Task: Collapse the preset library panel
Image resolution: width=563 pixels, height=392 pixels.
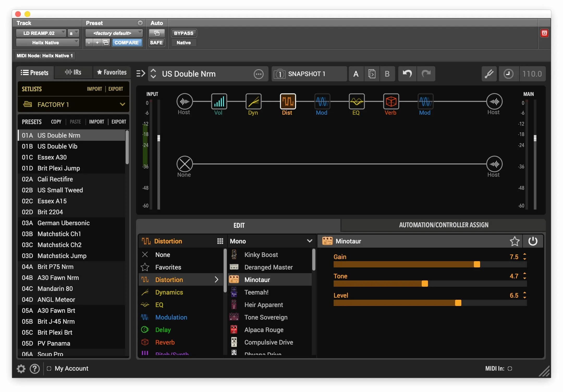Action: (141, 74)
